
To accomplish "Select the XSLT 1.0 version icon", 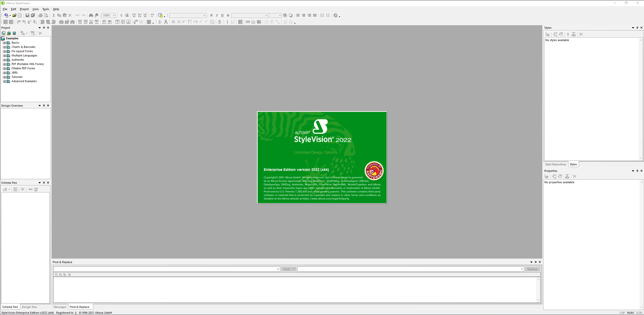I will tap(134, 15).
